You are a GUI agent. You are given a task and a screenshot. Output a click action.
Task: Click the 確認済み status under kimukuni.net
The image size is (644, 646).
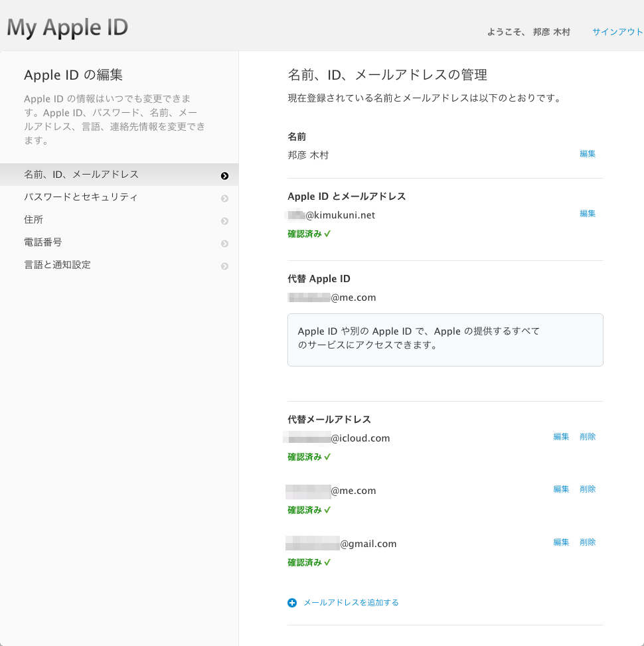309,234
